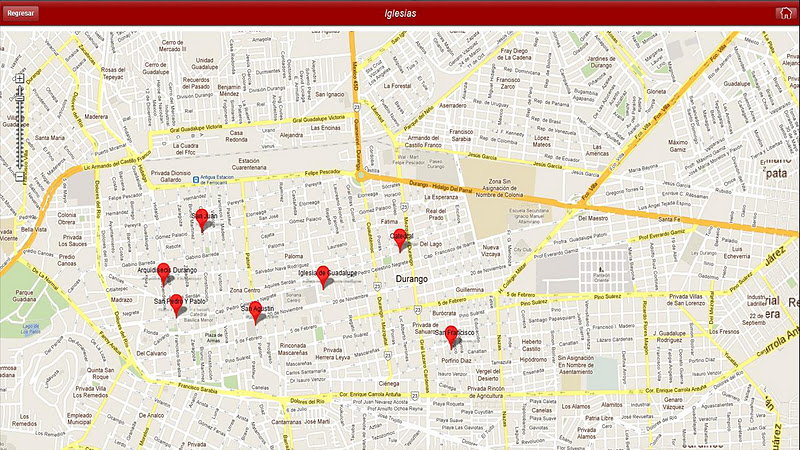
Task: Click the Durango city label on map
Action: coord(412,279)
